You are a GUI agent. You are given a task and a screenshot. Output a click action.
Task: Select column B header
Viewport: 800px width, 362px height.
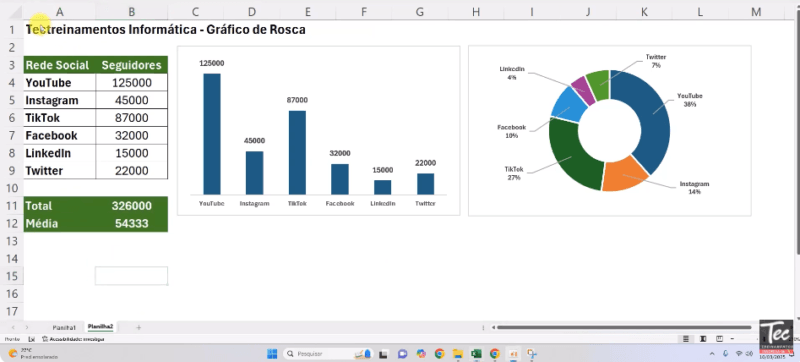pos(132,12)
